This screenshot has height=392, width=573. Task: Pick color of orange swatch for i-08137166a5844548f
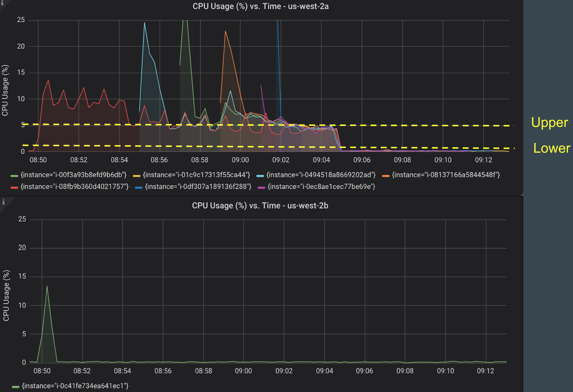coord(385,176)
